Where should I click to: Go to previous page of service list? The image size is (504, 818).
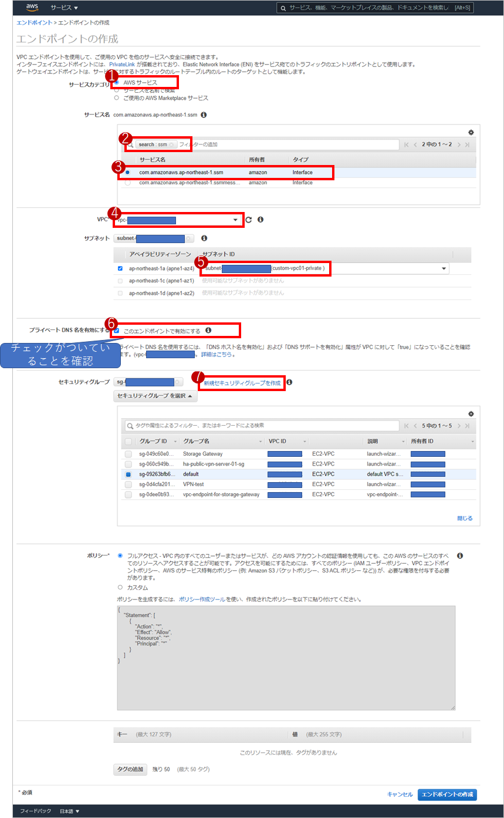(415, 144)
